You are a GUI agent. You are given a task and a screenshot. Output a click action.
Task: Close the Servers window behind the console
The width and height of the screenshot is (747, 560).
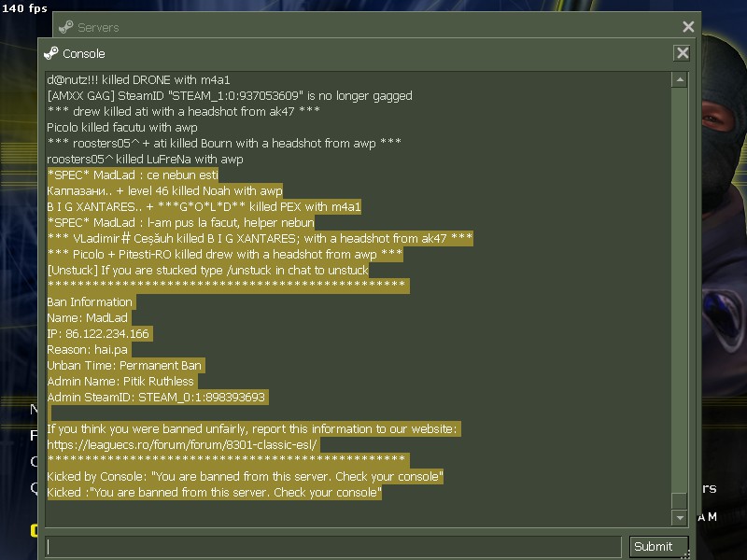(688, 27)
